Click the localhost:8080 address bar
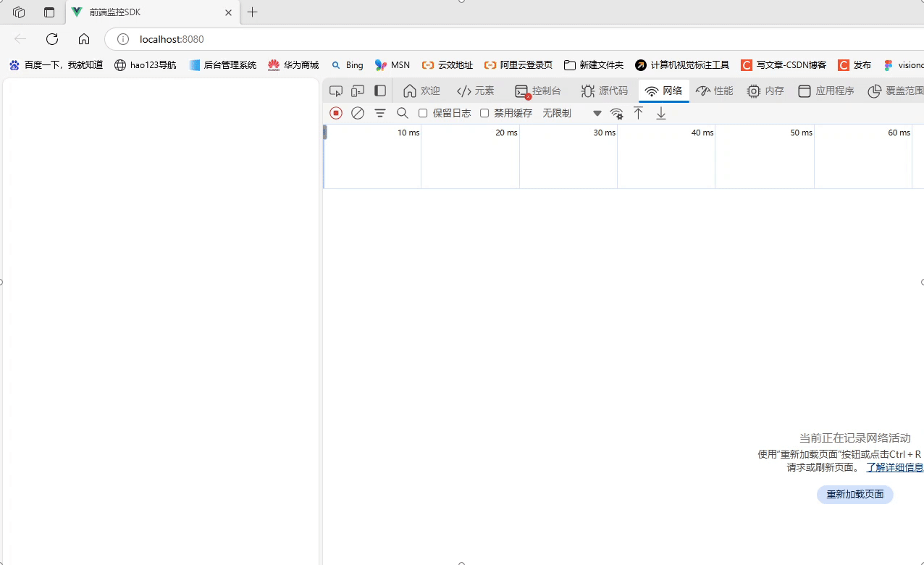This screenshot has height=565, width=924. pos(172,39)
